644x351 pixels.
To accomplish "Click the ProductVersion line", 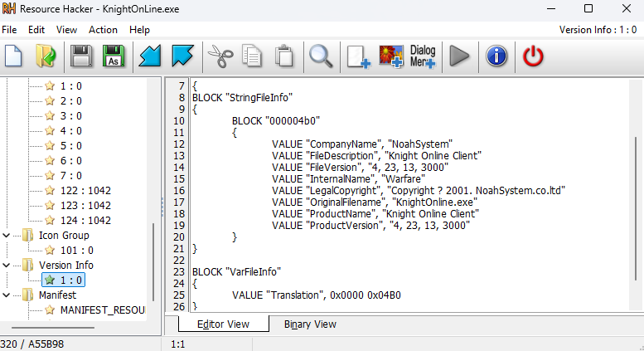I will pyautogui.click(x=370, y=226).
